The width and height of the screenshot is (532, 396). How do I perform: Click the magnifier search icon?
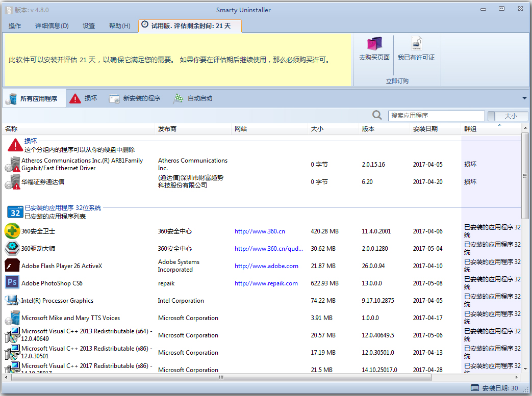click(377, 115)
